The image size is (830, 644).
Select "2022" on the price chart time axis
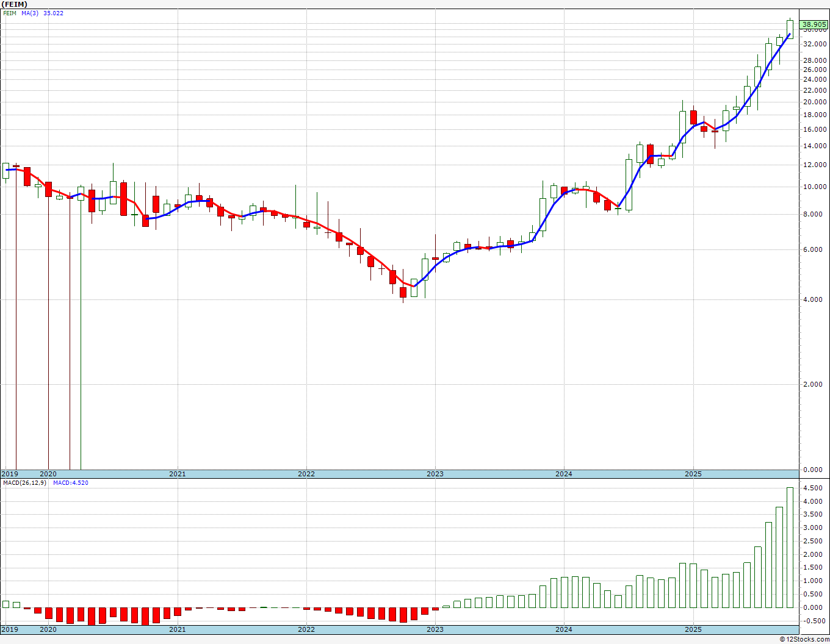click(x=306, y=474)
